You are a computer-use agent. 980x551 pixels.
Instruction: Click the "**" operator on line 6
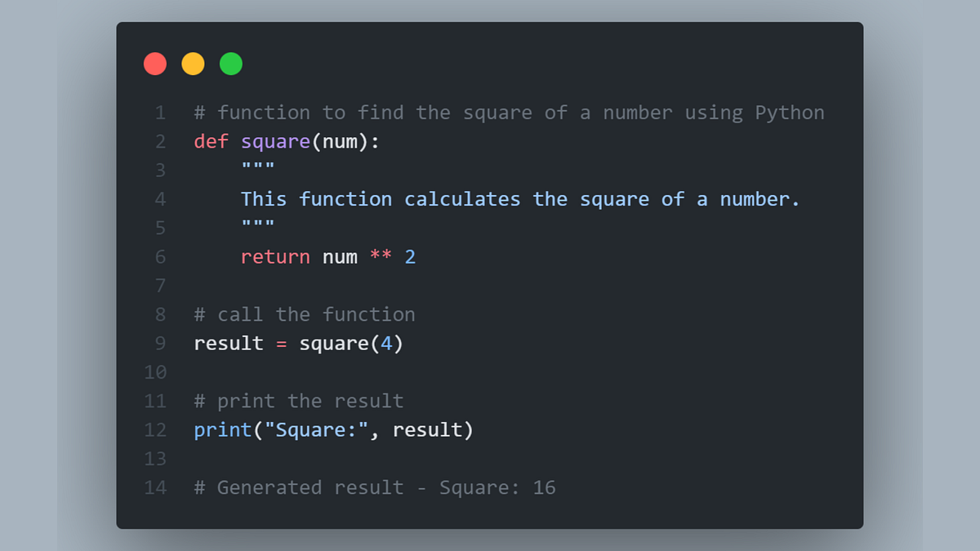pos(381,256)
